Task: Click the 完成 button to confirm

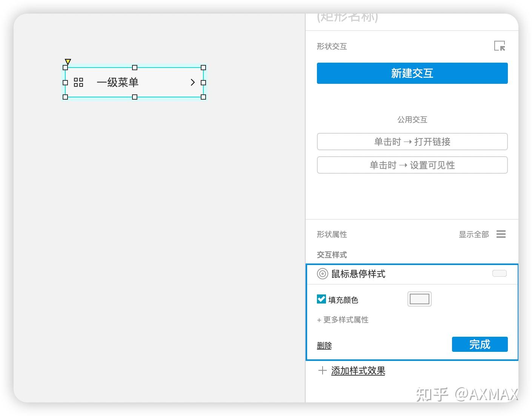Action: 480,344
